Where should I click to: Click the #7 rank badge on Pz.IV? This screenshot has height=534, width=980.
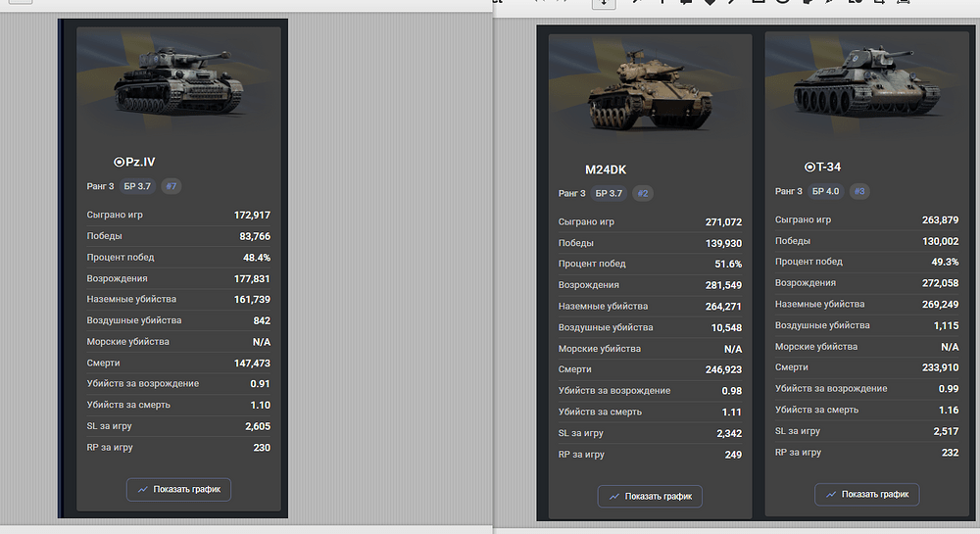[171, 186]
